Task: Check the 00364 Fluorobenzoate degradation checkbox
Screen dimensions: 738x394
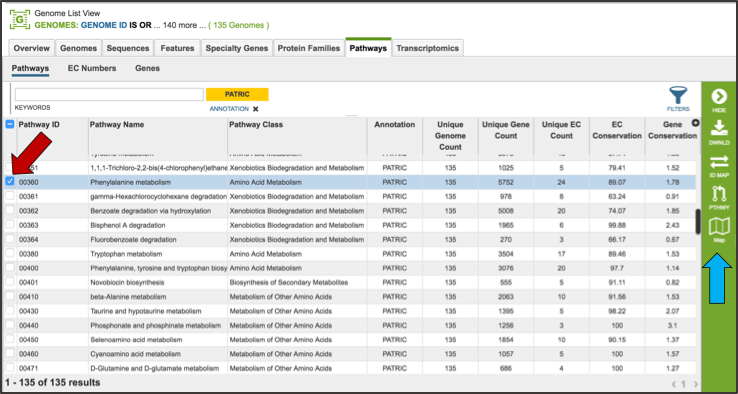Action: tap(9, 240)
